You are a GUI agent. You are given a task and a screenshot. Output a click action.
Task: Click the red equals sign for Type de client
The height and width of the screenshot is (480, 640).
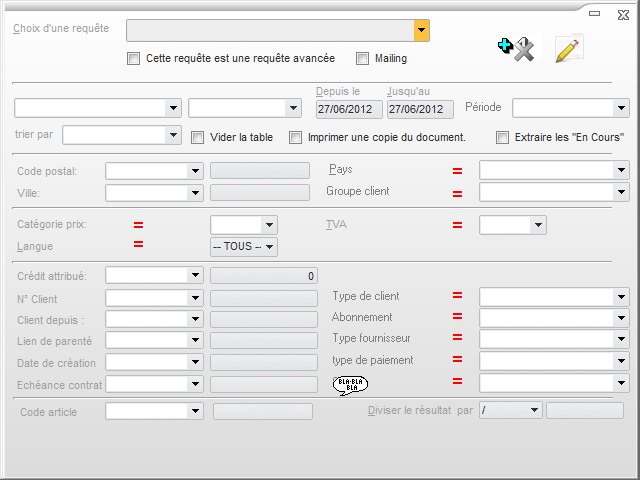pos(457,296)
